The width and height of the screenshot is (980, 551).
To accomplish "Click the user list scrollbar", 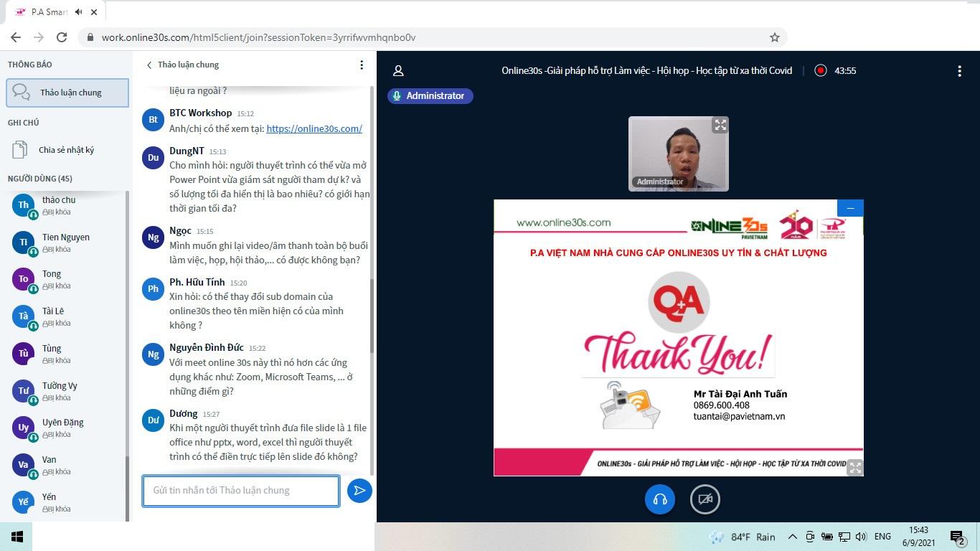I will tap(128, 489).
